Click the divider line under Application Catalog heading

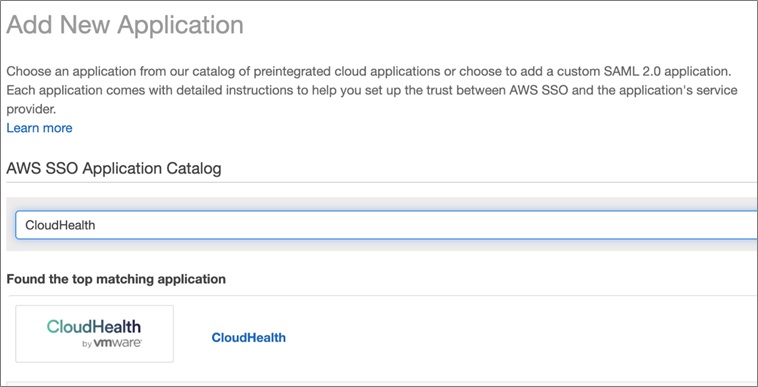pos(382,183)
